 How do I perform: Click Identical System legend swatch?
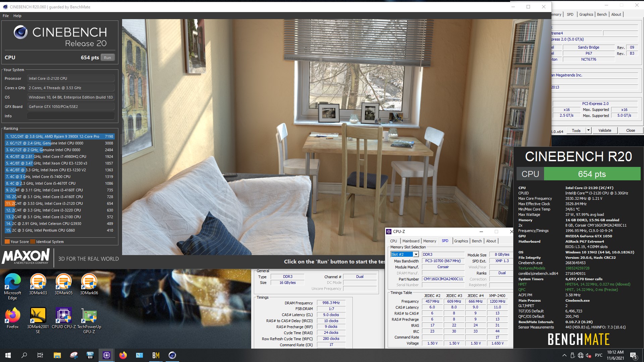click(x=33, y=242)
